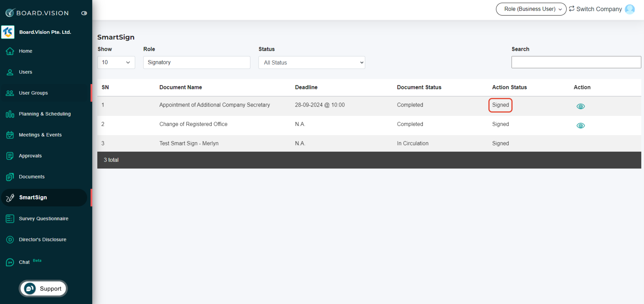Open the user profile avatar

click(630, 9)
